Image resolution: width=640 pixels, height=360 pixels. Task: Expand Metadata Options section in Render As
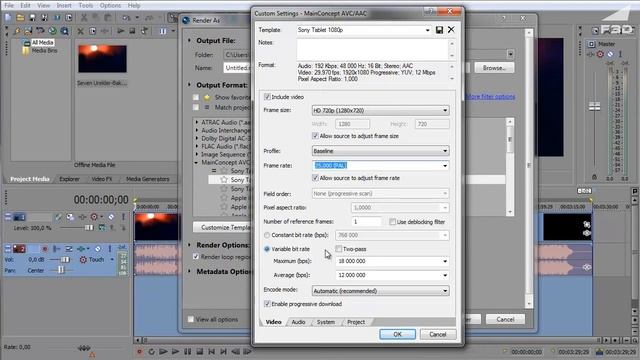pyautogui.click(x=189, y=271)
